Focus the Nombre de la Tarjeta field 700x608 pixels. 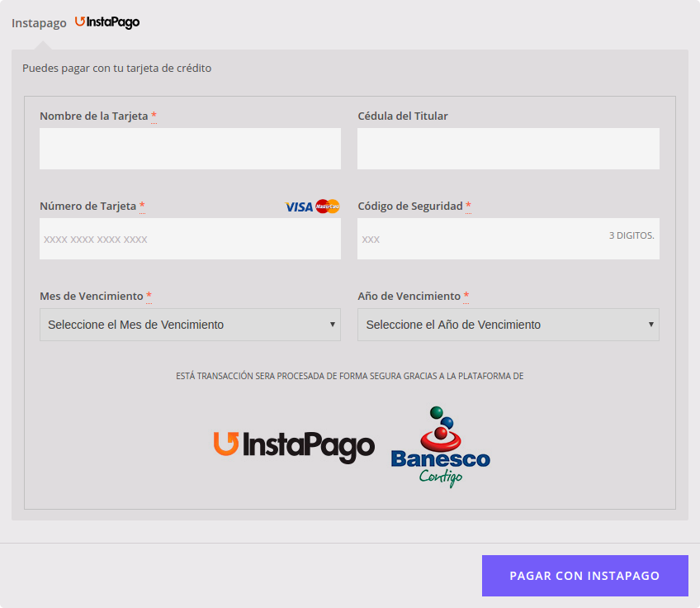(190, 149)
